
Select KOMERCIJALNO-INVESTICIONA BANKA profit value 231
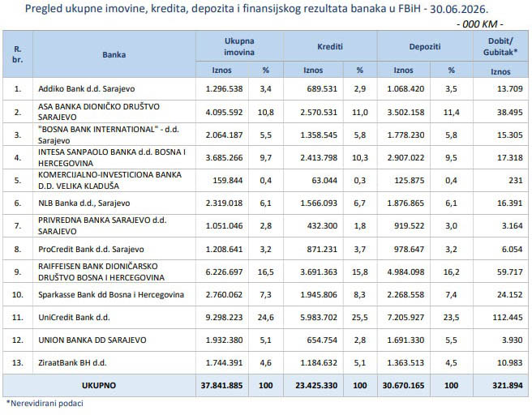tap(516, 181)
